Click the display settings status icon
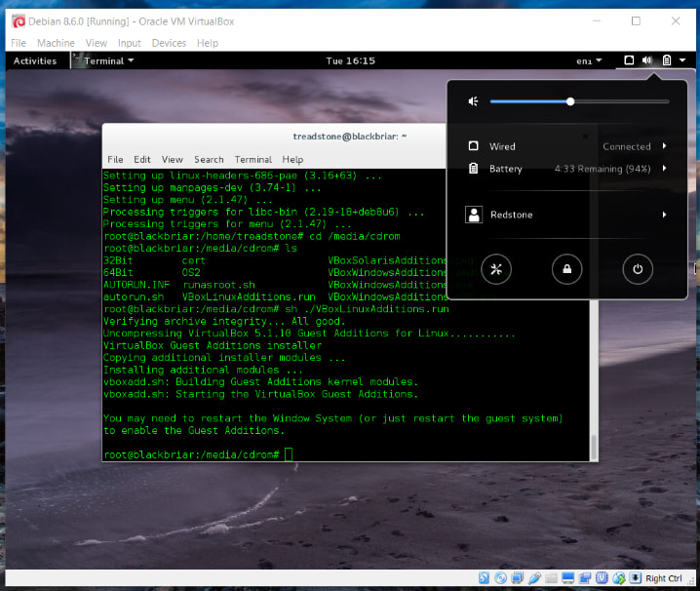The height and width of the screenshot is (591, 700). [x=568, y=578]
